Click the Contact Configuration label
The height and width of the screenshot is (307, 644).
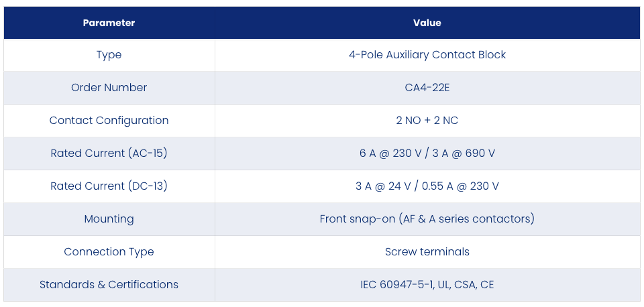click(x=109, y=121)
